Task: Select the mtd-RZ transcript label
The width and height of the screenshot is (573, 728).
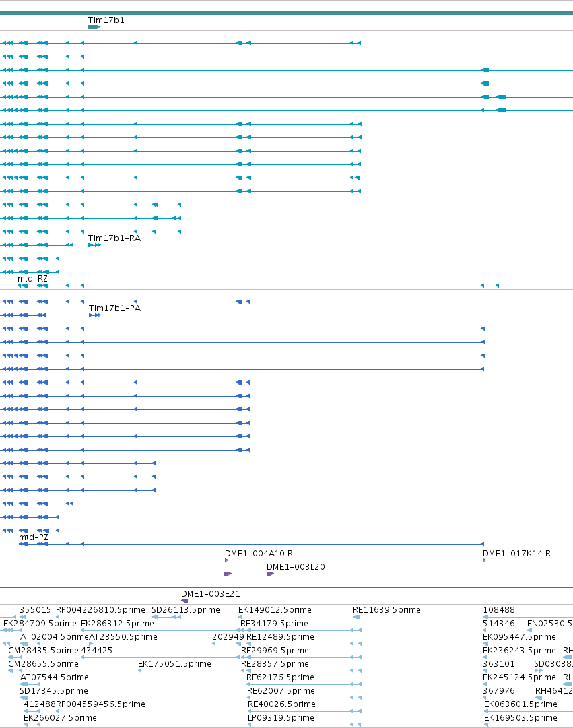Action: (x=32, y=279)
